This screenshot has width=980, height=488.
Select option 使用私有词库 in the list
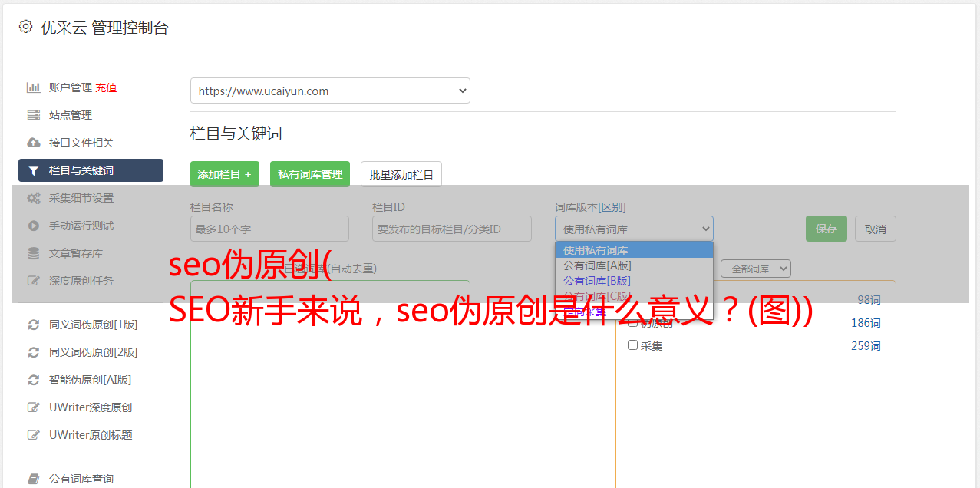(x=634, y=250)
